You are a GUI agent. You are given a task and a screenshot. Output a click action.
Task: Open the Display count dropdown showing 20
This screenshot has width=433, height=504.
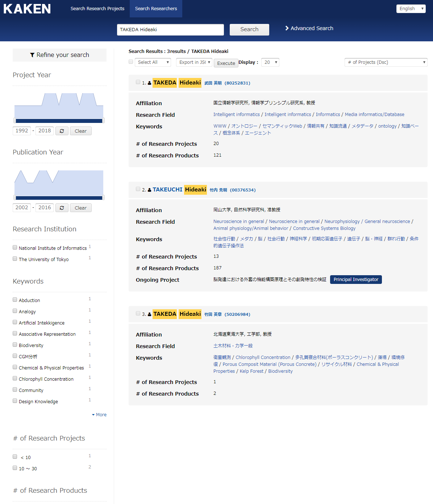pyautogui.click(x=270, y=62)
